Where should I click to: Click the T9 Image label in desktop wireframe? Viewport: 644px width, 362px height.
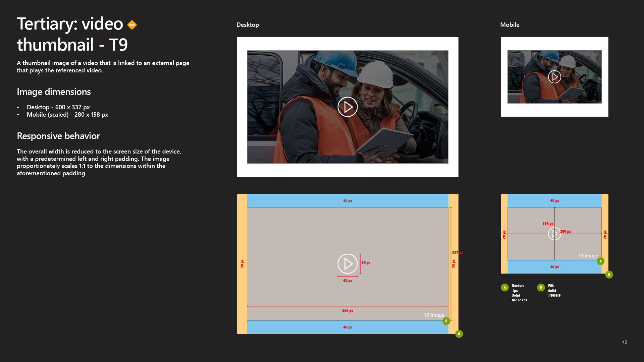434,315
